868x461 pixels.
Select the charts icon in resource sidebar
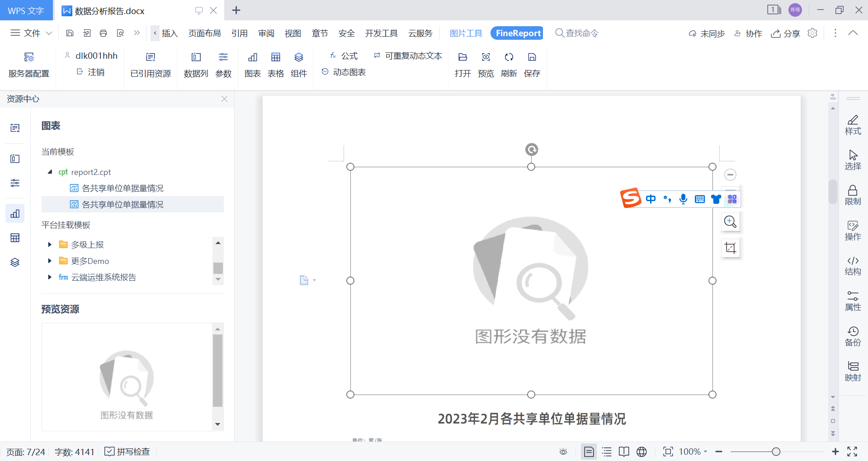15,213
